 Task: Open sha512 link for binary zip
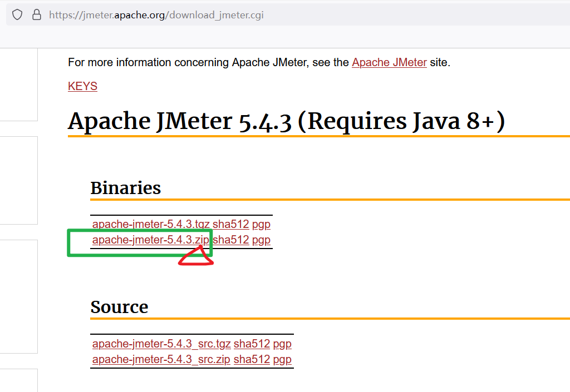(x=231, y=240)
